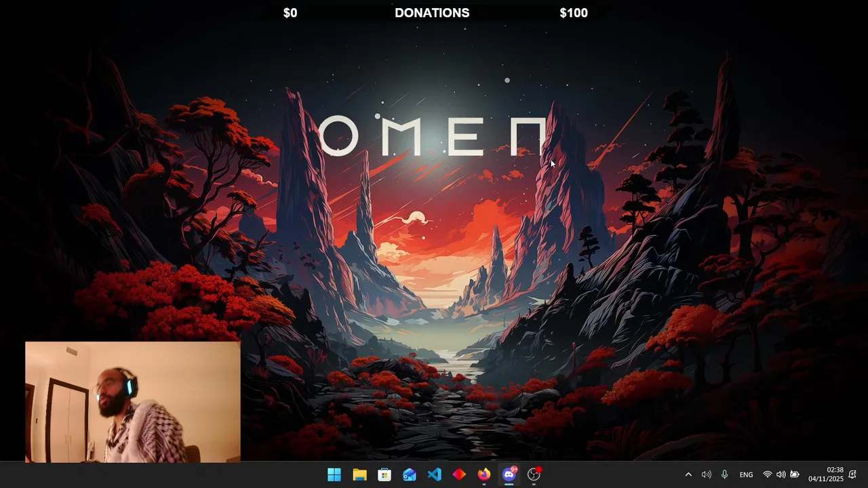Click the battery status tray icon

pos(795,474)
